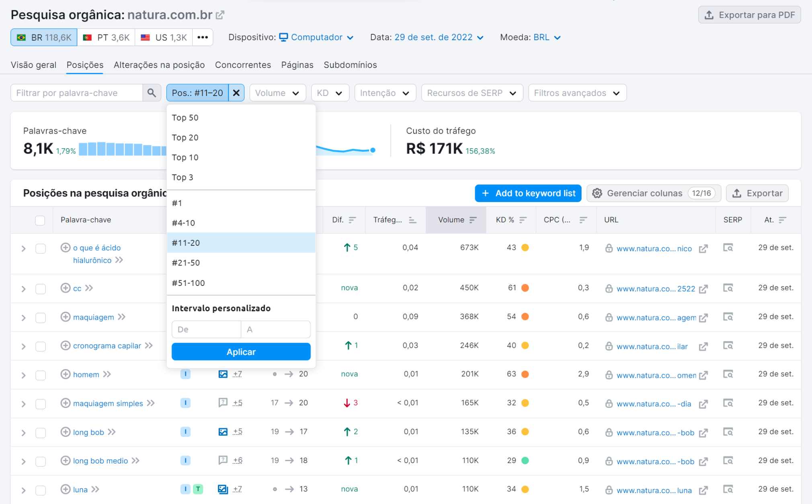
Task: Sort by CPC column icon
Action: click(x=583, y=220)
